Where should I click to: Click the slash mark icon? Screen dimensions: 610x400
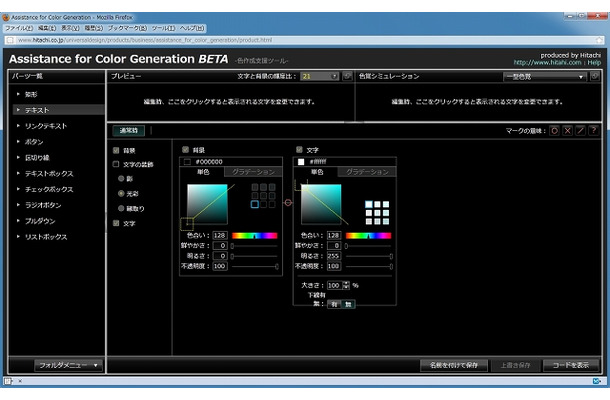pyautogui.click(x=580, y=131)
